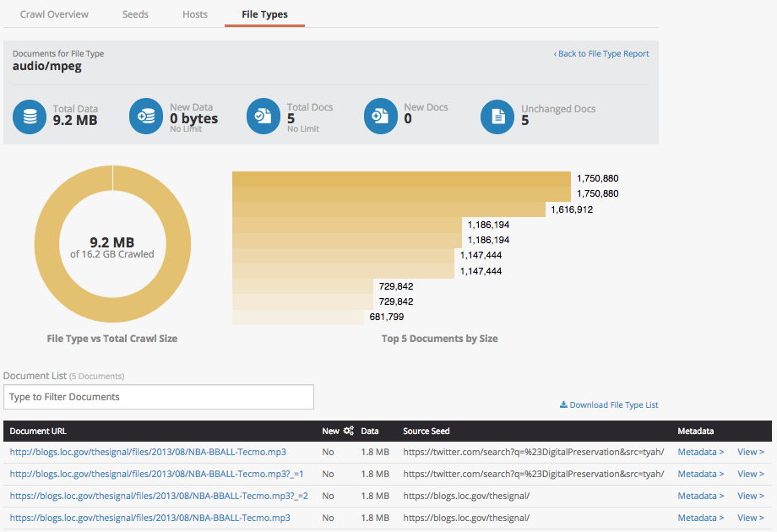The image size is (777, 532).
Task: Click the Unchanged Docs icon
Action: pyautogui.click(x=497, y=117)
